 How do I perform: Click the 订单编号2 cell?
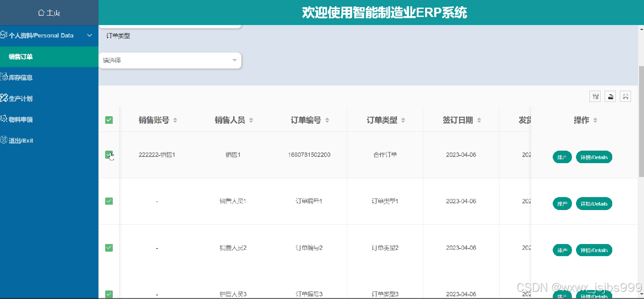[x=309, y=248]
